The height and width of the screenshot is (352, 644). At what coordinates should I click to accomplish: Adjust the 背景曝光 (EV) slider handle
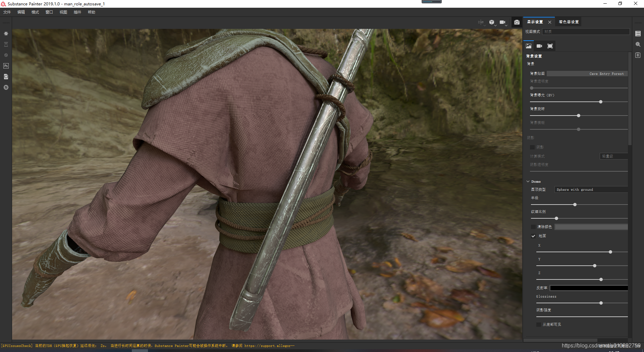coord(601,102)
